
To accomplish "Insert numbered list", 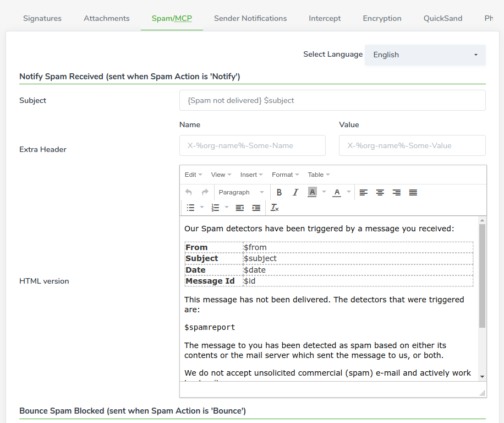I will point(215,208).
